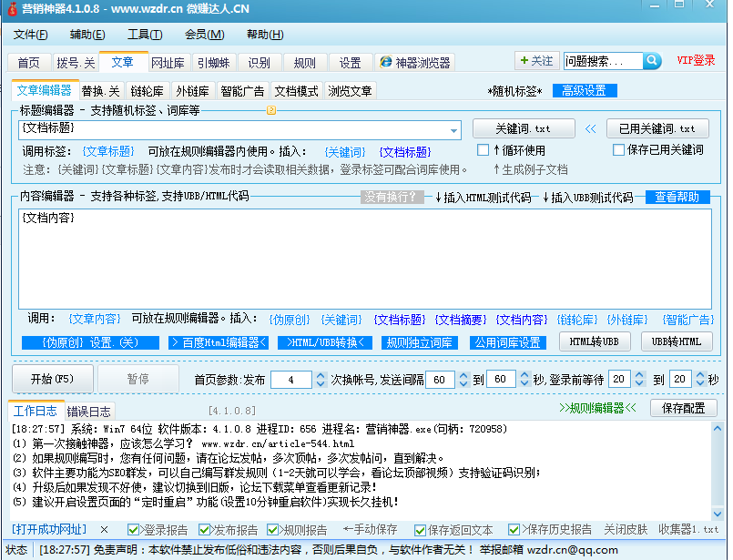Open the 识别 recognition tool icon

pos(258,62)
